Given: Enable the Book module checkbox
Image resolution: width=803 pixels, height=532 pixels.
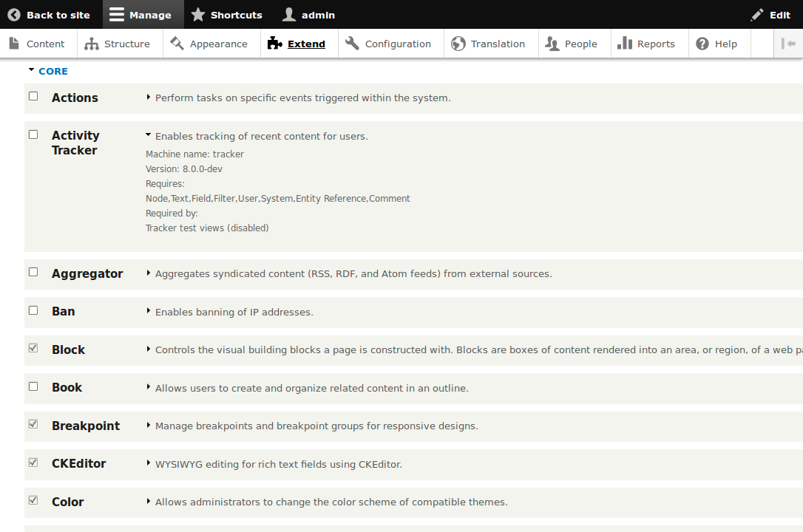Looking at the screenshot, I should tap(33, 386).
